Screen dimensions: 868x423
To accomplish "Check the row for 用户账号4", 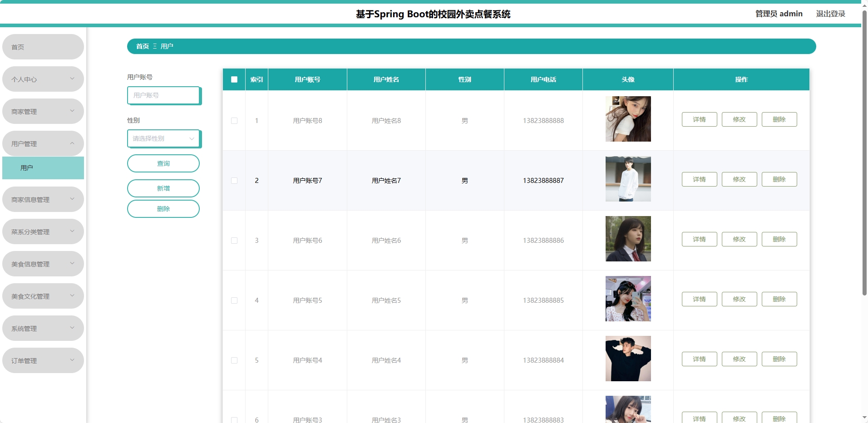I will pos(234,360).
